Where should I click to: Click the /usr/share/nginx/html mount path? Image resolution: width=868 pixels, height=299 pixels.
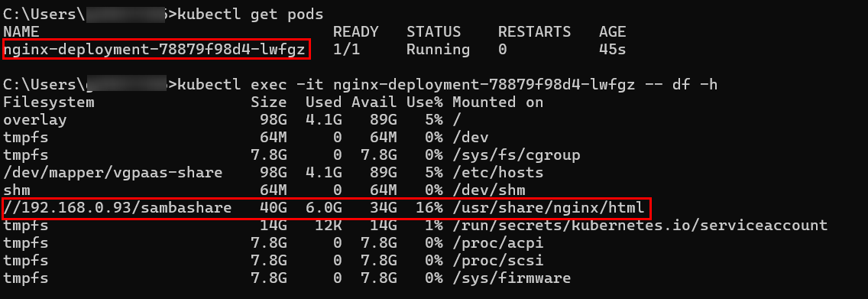tap(549, 208)
